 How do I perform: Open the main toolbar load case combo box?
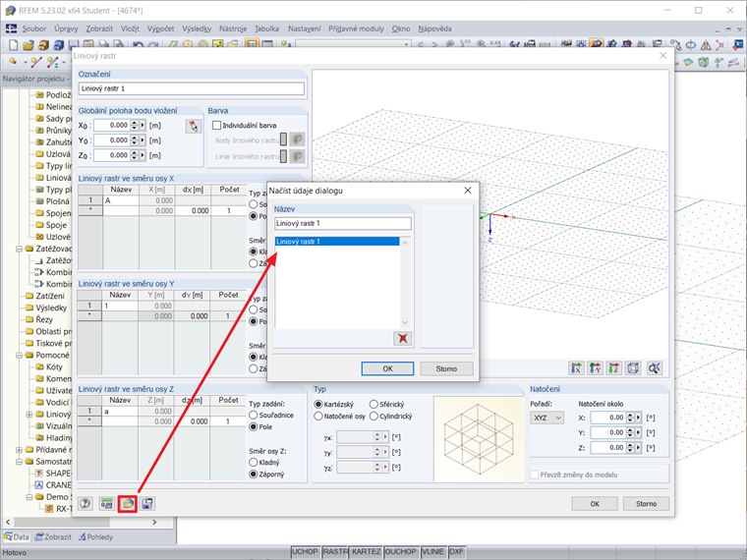353,44
